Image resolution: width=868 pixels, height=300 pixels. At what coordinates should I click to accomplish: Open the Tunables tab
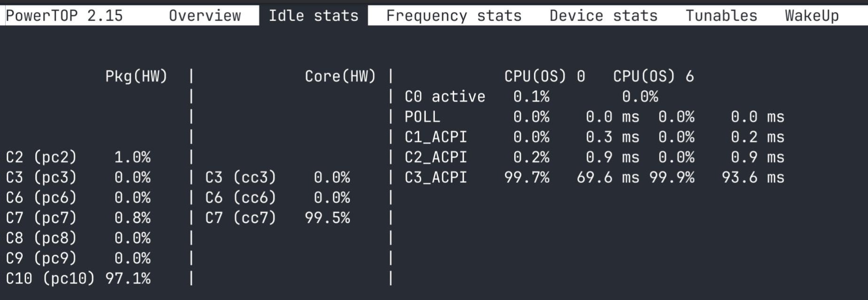721,16
